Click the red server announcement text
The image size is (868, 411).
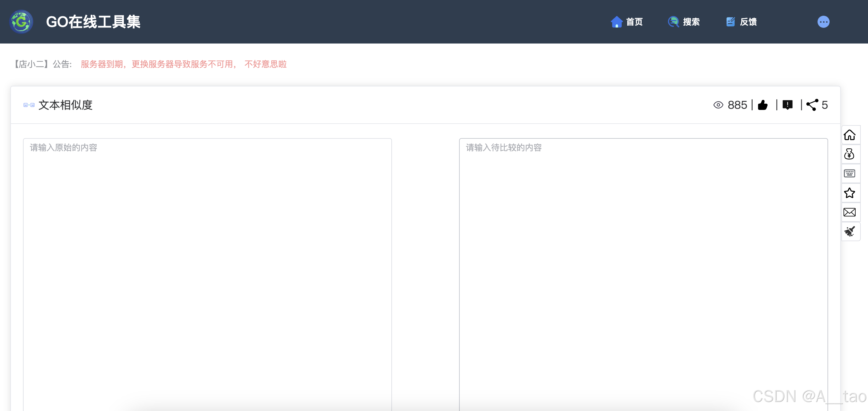click(184, 64)
